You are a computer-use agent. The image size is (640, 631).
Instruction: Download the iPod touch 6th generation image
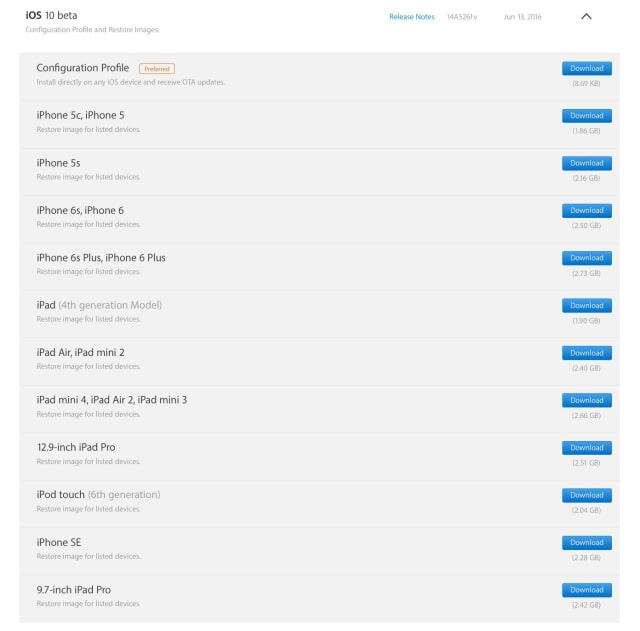coord(586,495)
